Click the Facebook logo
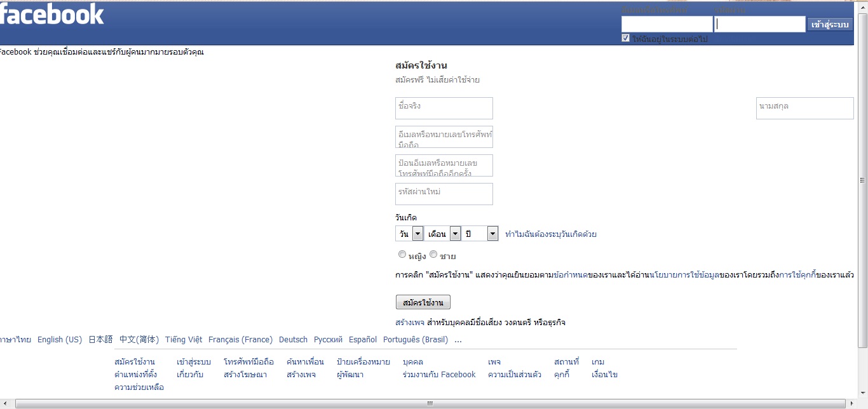Image resolution: width=868 pixels, height=409 pixels. (52, 14)
